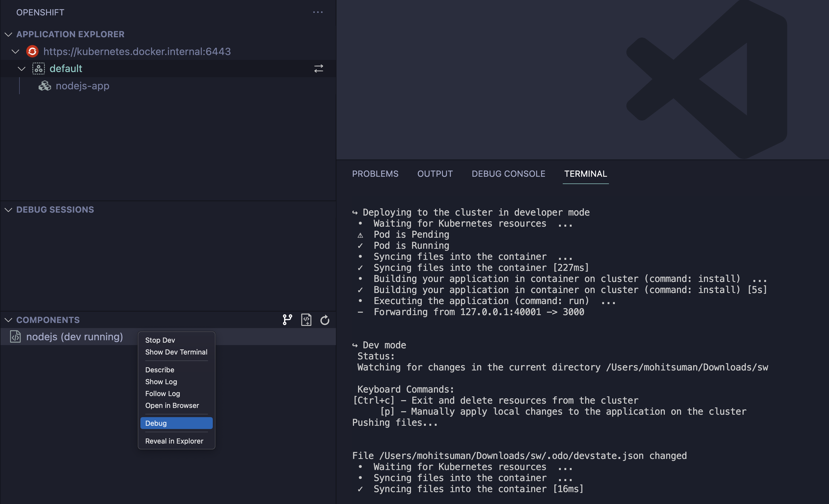The image size is (829, 504).
Task: Collapse the Application Explorer section
Action: 8,34
